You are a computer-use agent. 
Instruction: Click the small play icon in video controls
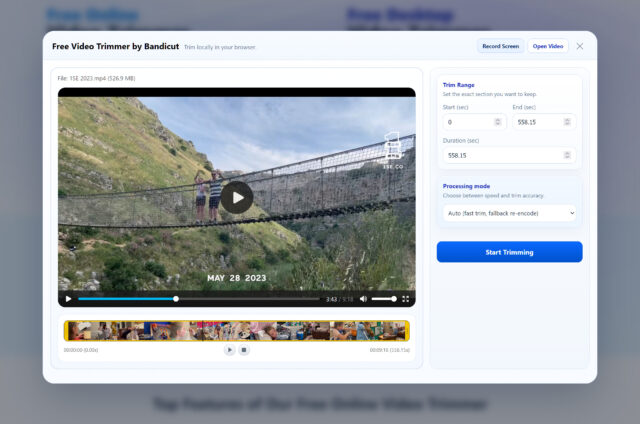pyautogui.click(x=69, y=299)
